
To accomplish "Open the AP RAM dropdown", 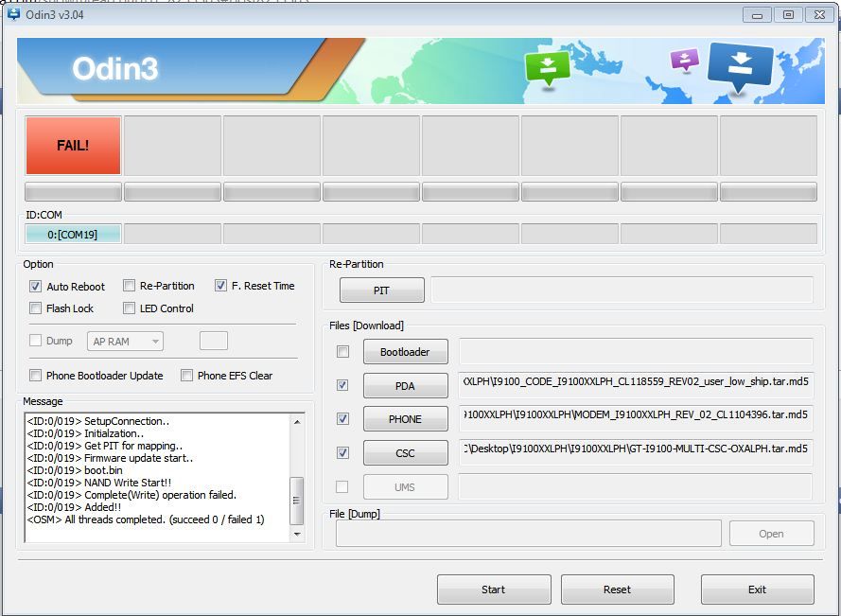I will click(x=125, y=342).
